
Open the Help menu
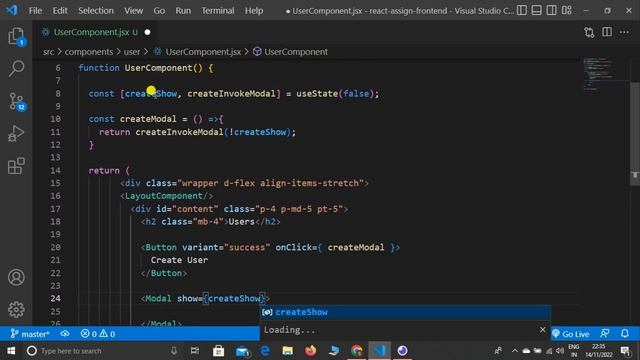pos(254,11)
